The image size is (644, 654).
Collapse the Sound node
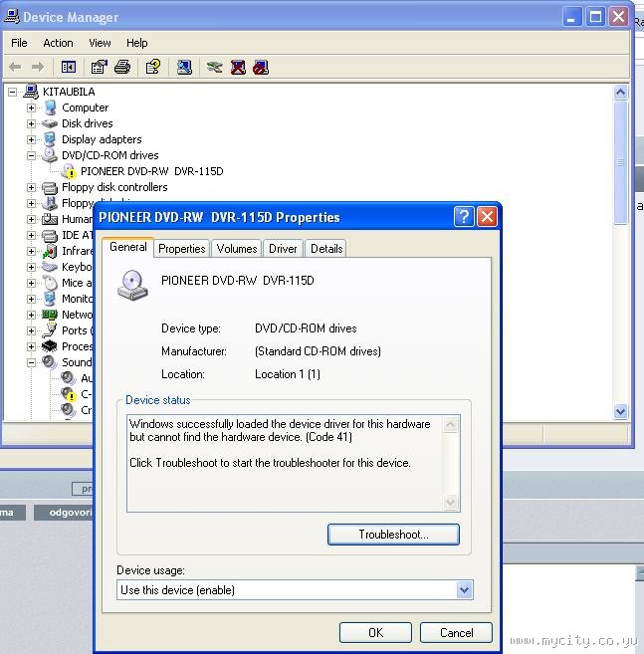(31, 362)
